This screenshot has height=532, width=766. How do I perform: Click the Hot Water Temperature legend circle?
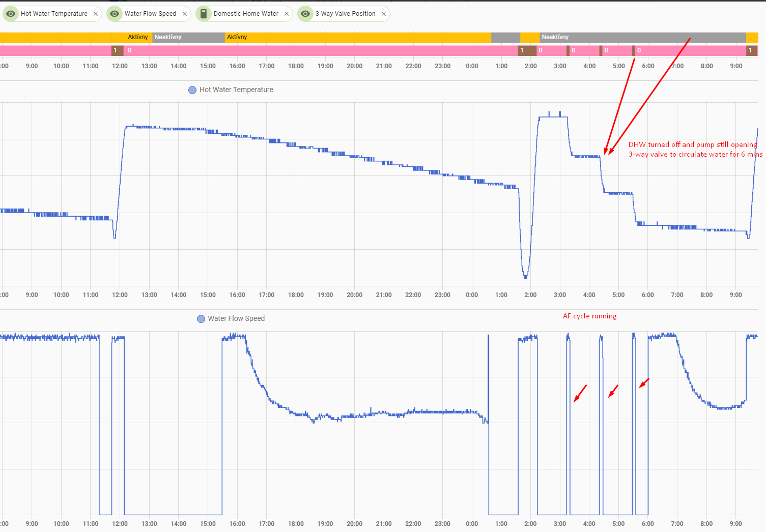[x=192, y=90]
